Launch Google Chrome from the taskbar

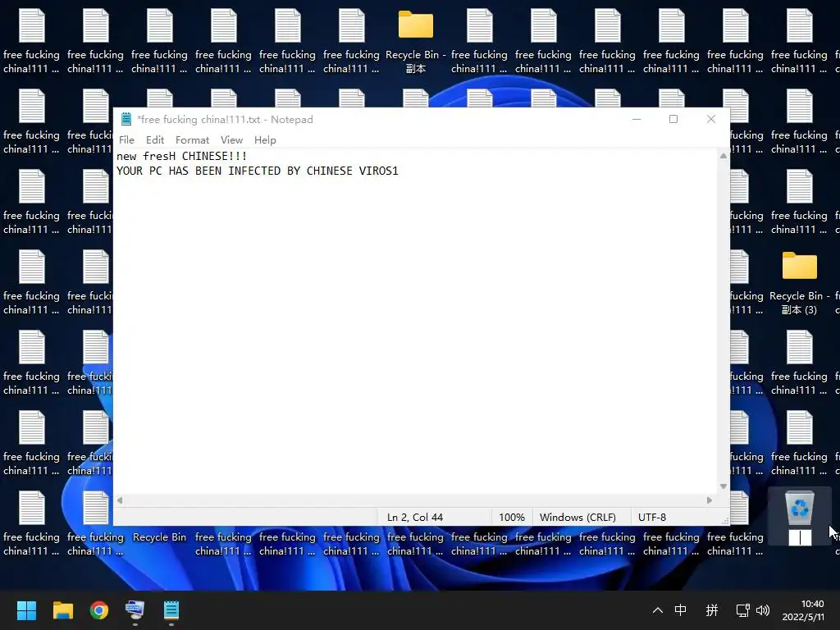(99, 610)
